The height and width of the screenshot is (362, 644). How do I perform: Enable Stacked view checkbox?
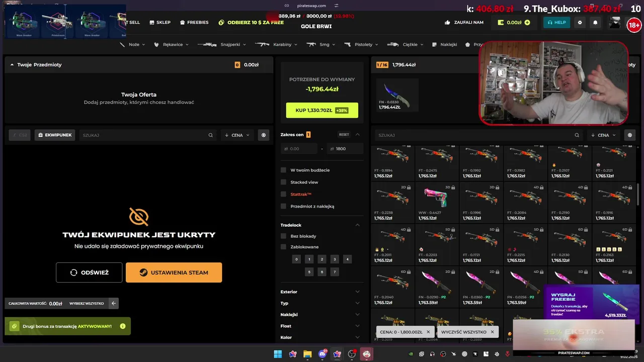(283, 182)
